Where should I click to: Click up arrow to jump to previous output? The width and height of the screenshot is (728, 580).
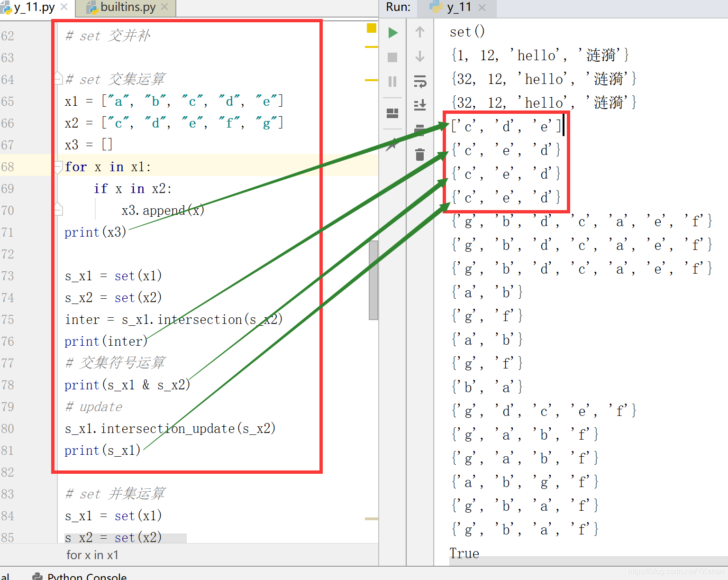click(x=420, y=32)
